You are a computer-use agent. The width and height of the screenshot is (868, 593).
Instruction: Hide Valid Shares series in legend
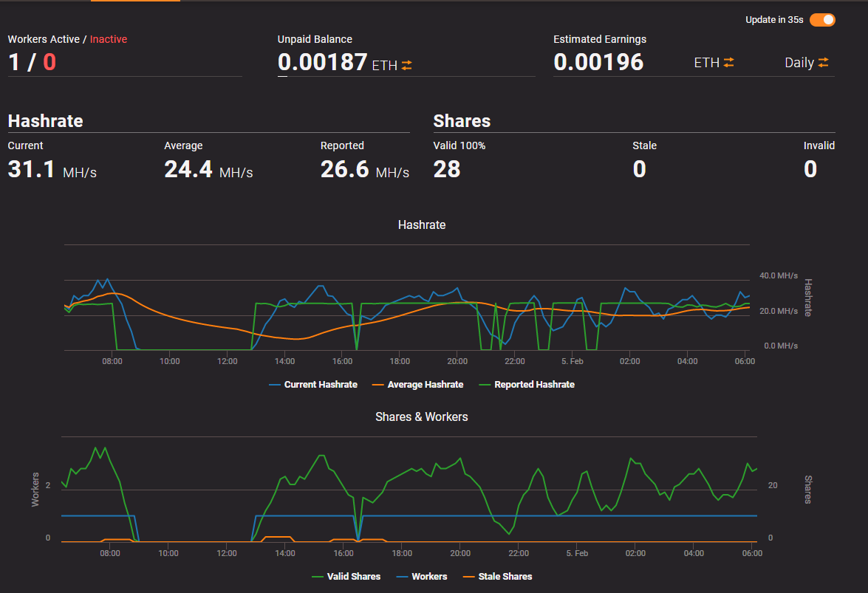click(x=346, y=577)
